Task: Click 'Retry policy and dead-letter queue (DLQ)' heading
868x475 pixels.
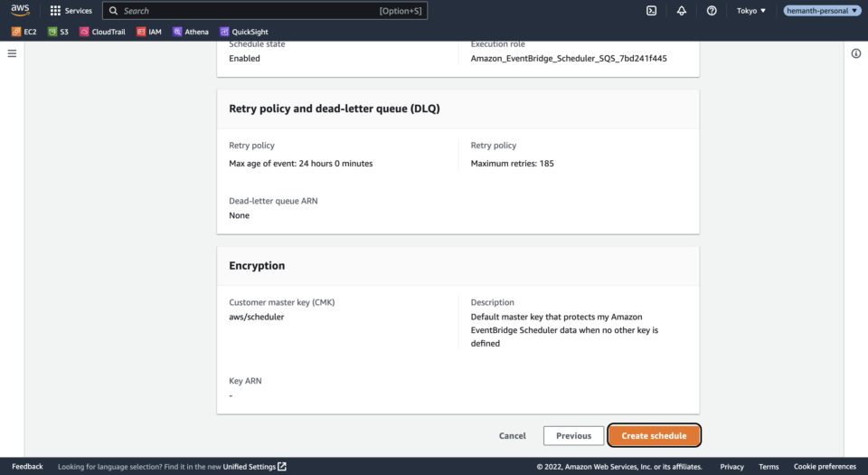Action: pyautogui.click(x=335, y=109)
